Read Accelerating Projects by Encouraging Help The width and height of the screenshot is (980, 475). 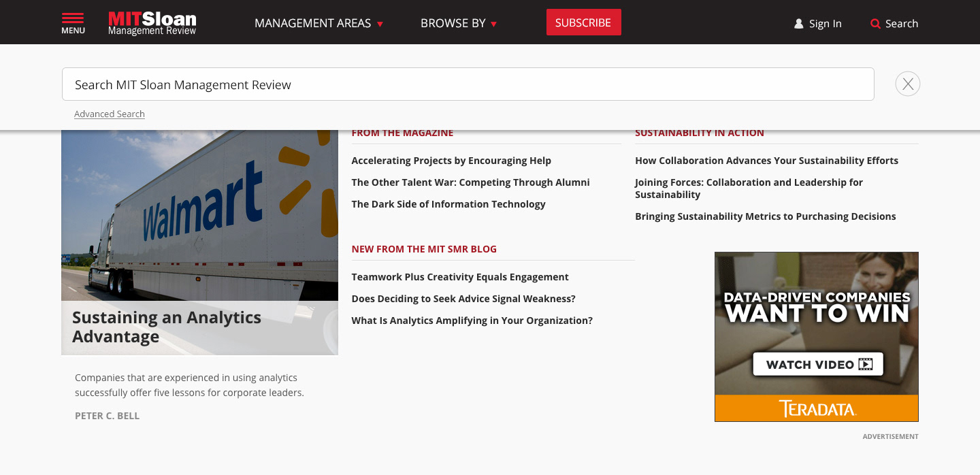click(451, 161)
